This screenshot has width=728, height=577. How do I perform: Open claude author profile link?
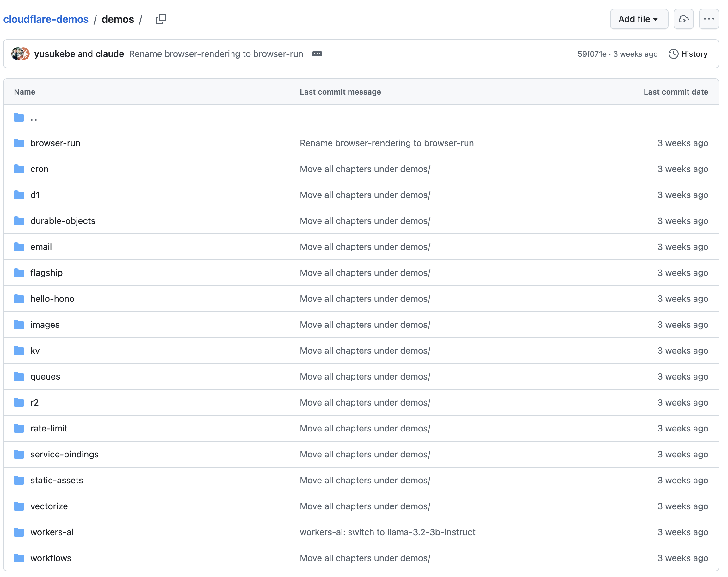[x=110, y=54]
